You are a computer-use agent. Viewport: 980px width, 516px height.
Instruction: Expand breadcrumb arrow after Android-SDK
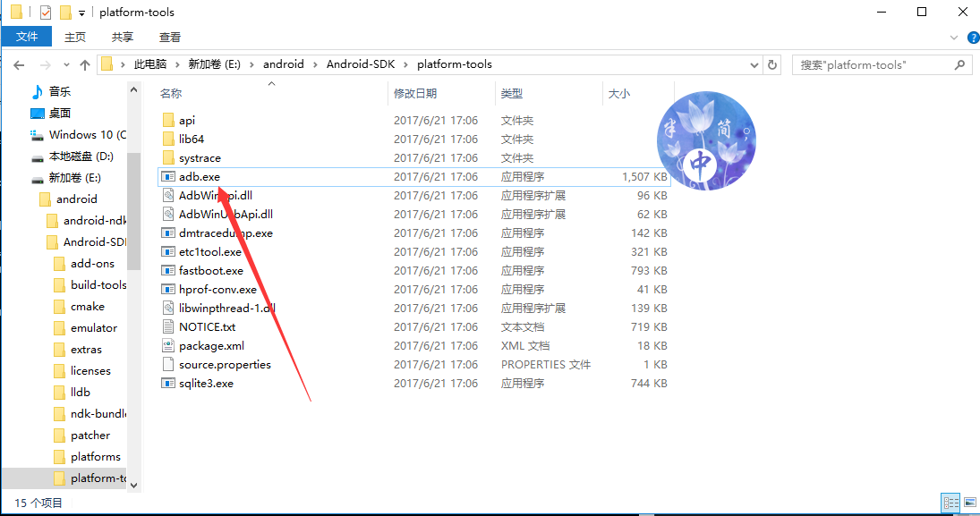tap(406, 64)
